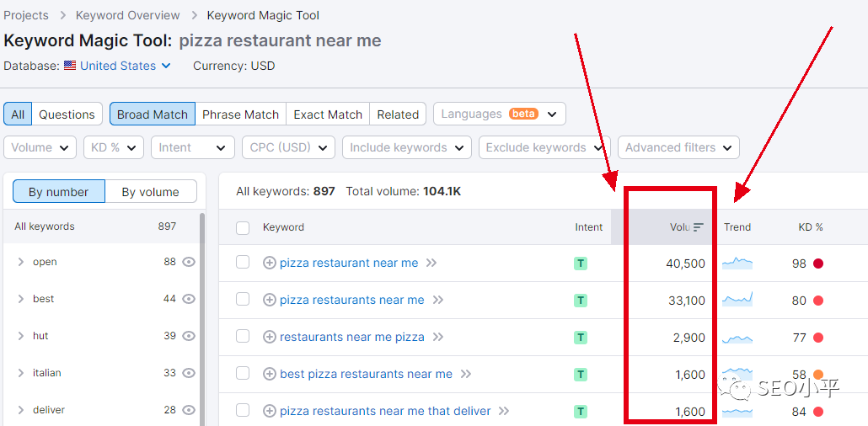Click the trend sparkline for 'restaurants near me pizza'
Viewport: 868px width, 426px height.
point(737,338)
